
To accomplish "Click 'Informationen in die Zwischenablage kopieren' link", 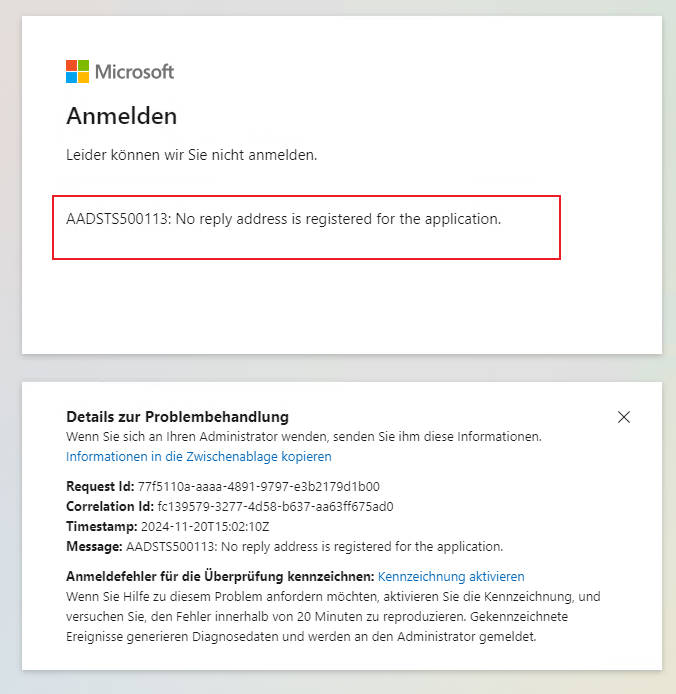I will click(x=199, y=456).
